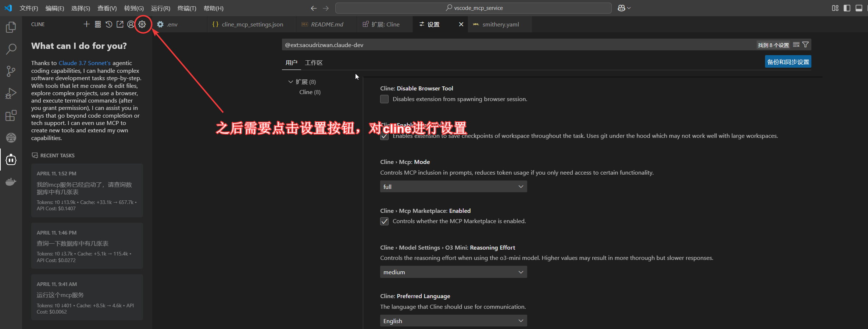The width and height of the screenshot is (868, 329).
Task: Click the VS Code logo icon
Action: (x=8, y=8)
